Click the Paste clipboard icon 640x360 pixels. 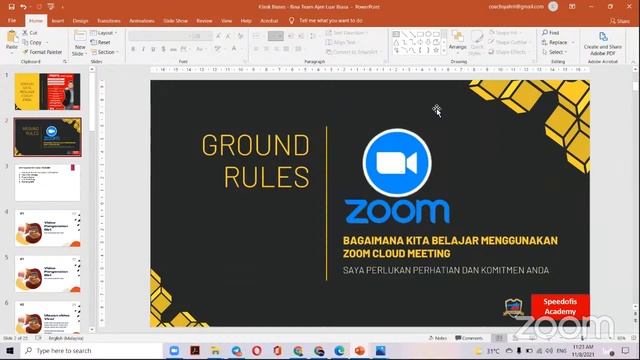click(12, 38)
